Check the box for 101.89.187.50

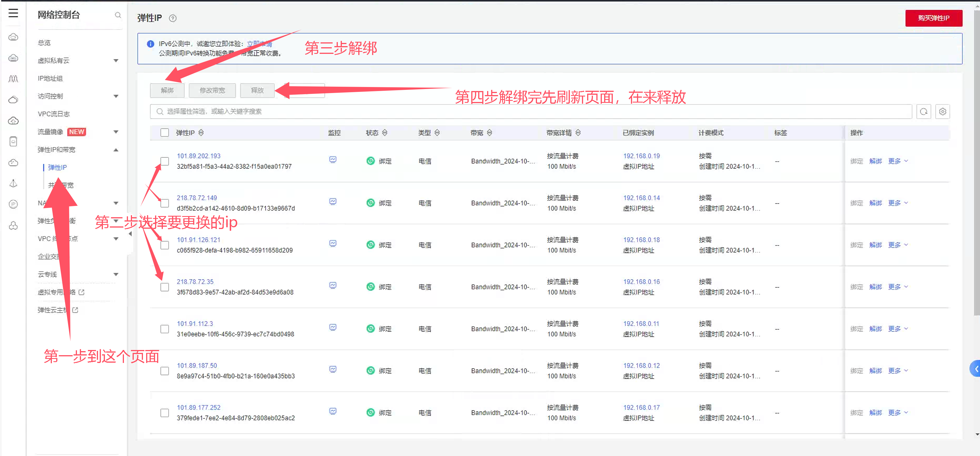click(x=165, y=371)
